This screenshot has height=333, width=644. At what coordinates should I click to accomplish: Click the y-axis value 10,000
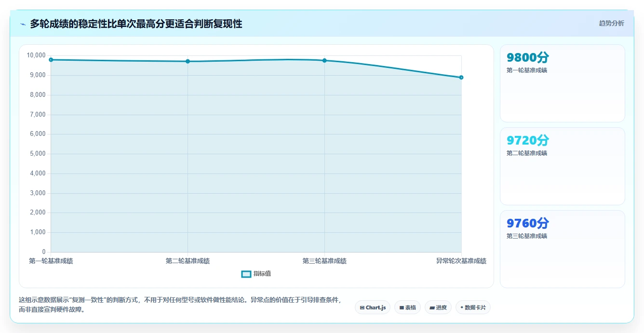[x=36, y=55]
